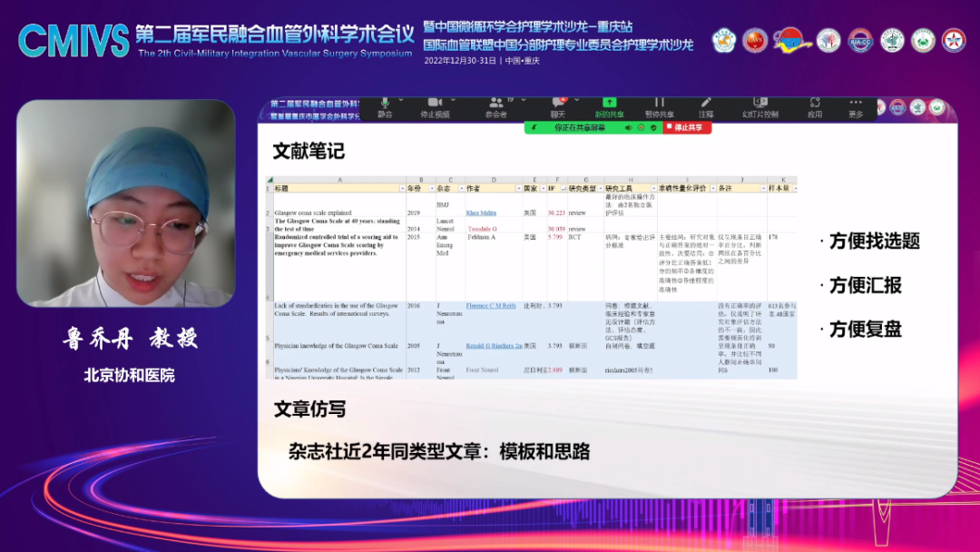
Task: Open filter dropdown for 标题 column
Action: pos(402,188)
